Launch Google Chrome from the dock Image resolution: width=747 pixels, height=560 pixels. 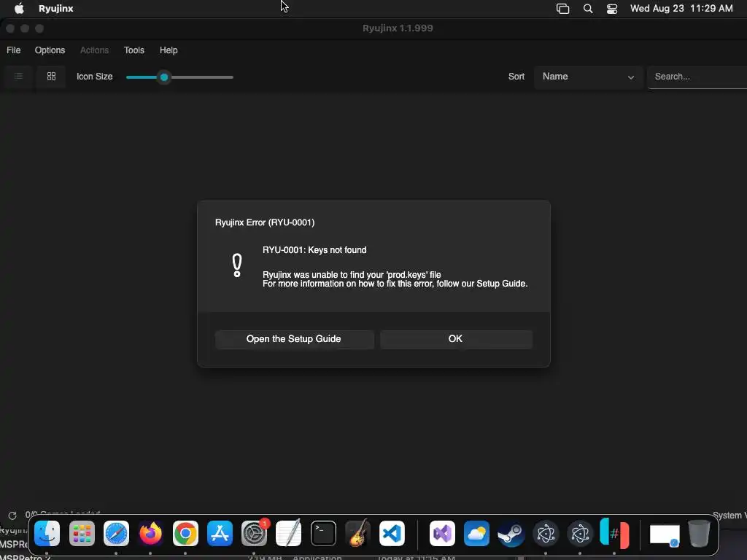tap(185, 533)
